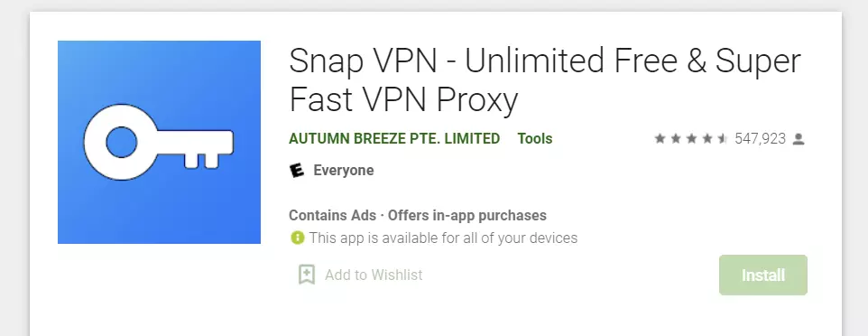
Task: Open the Tools category link
Action: click(x=535, y=138)
